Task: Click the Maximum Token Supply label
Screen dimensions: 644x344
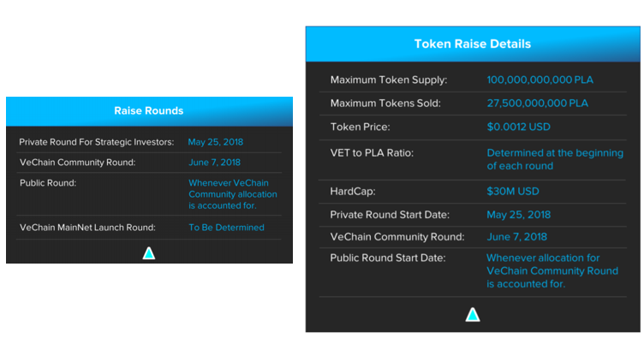Action: coord(389,80)
